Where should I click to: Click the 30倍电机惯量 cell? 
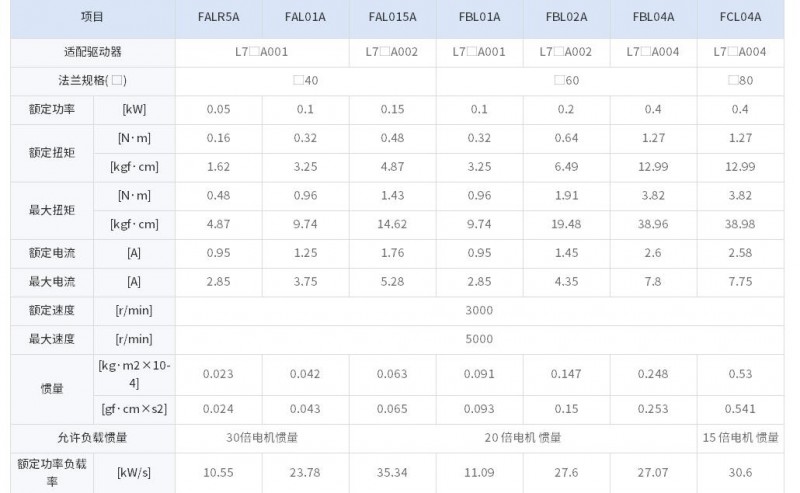coord(262,438)
